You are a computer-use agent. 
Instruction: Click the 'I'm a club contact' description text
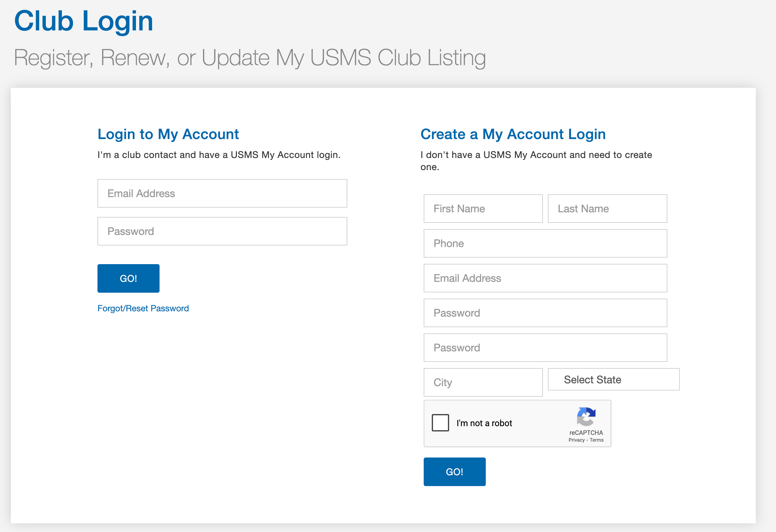coord(219,155)
